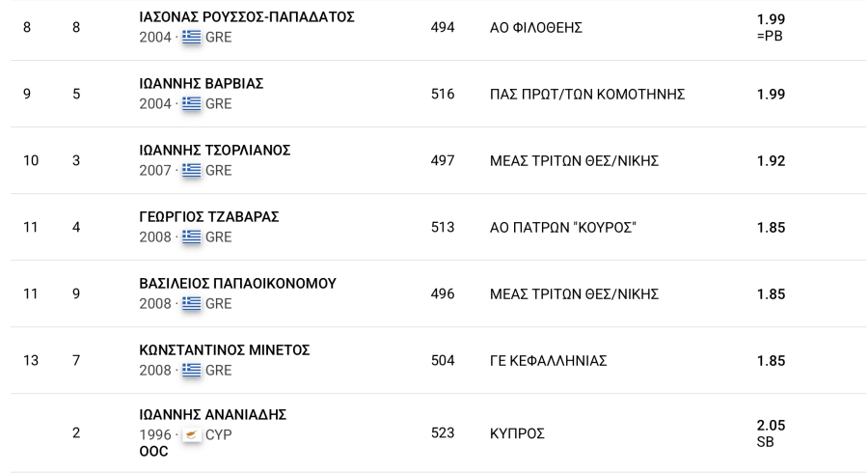This screenshot has height=473, width=868.
Task: Click the Cyprus flag under ΙΩΑΝΝΗΣ ΑΝΑΝΙΑΔΗΣ
Action: (192, 434)
